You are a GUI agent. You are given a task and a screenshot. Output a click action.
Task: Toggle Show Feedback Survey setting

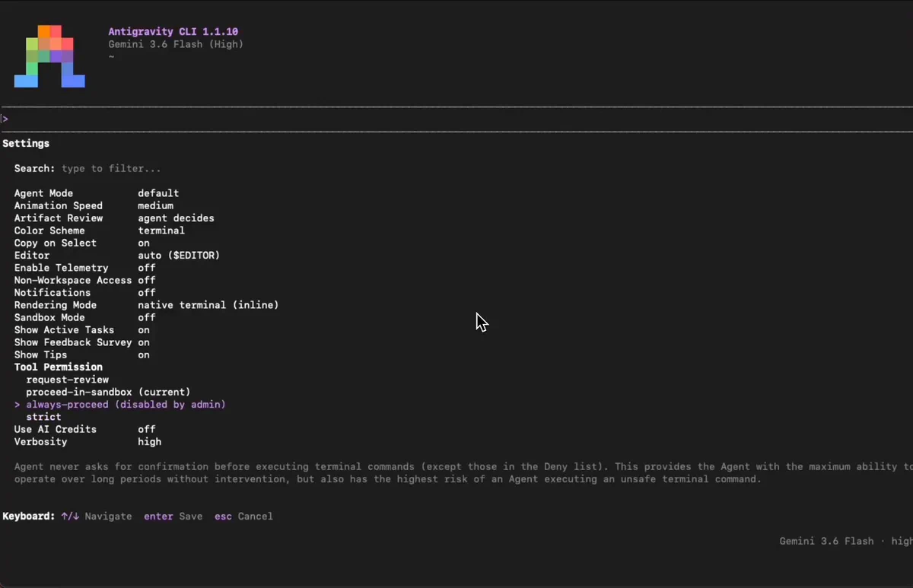(x=82, y=342)
